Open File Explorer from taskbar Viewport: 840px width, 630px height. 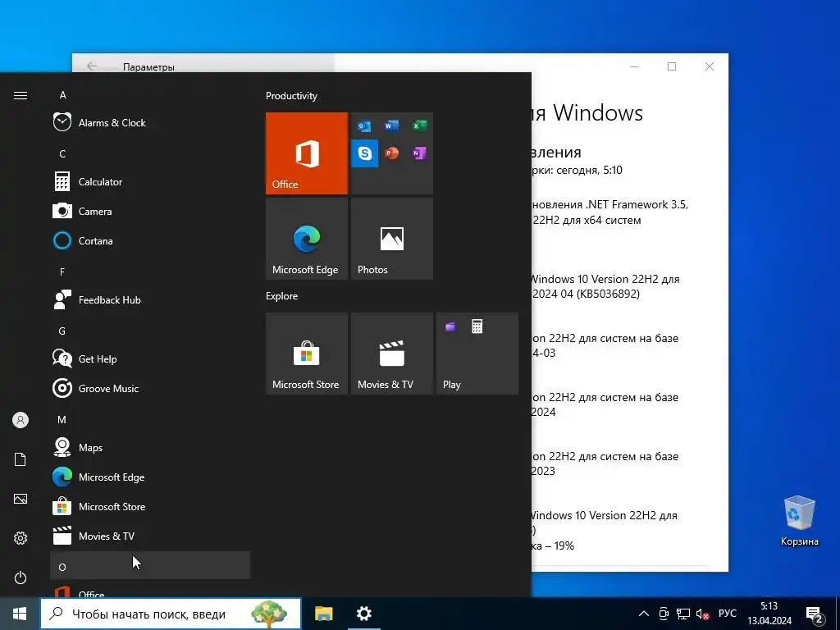323,614
